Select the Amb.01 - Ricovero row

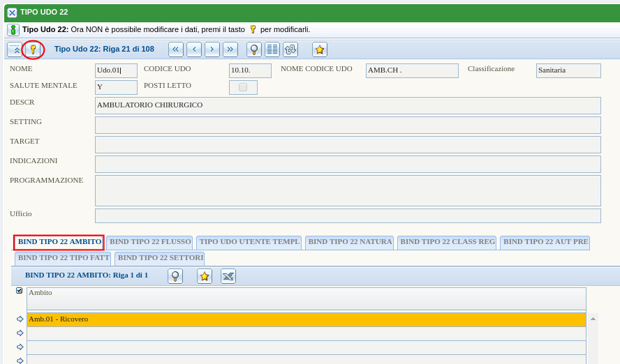click(307, 320)
